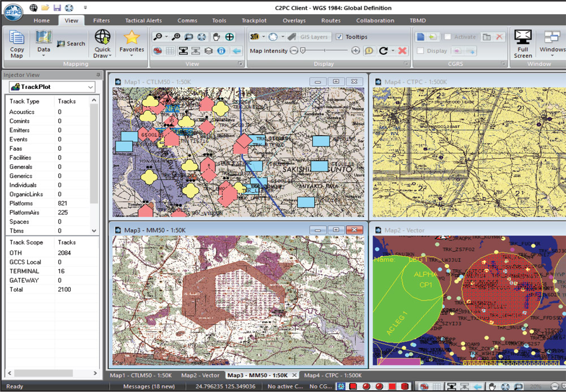This screenshot has width=566, height=392.
Task: Select the pan hand tool in View group
Action: 216,37
